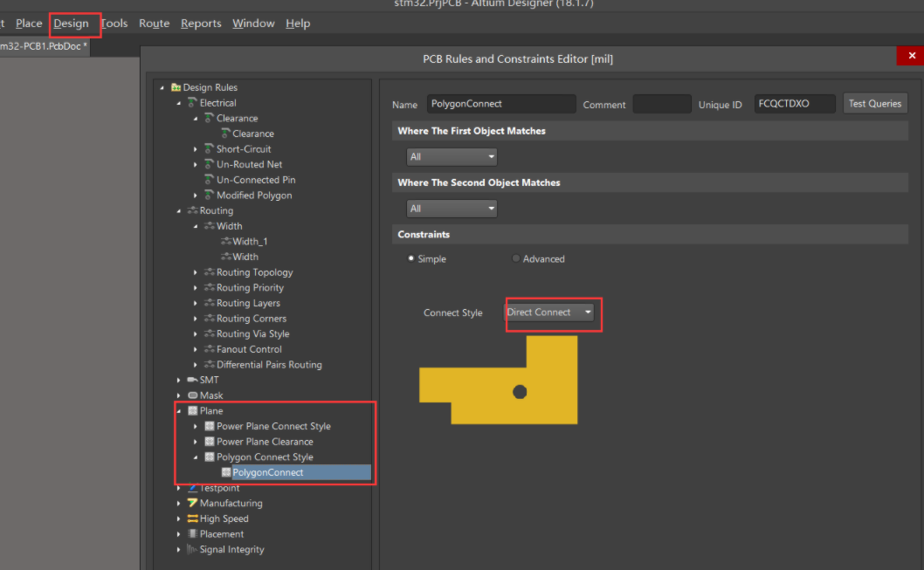Click the Test Queries button

click(875, 104)
